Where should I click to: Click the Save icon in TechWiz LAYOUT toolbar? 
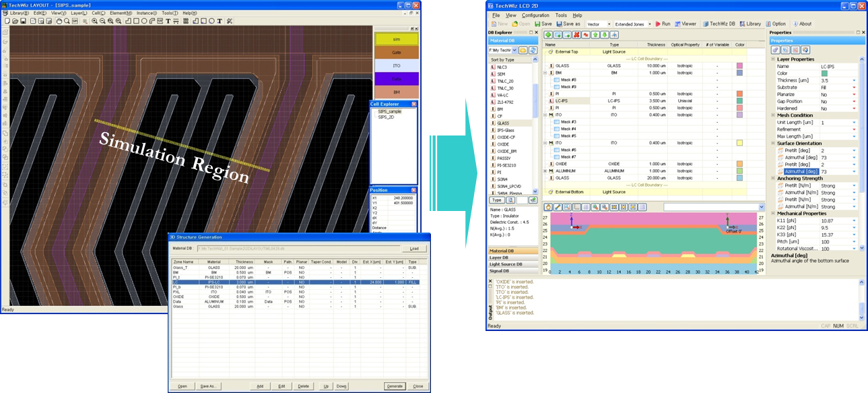coord(23,21)
